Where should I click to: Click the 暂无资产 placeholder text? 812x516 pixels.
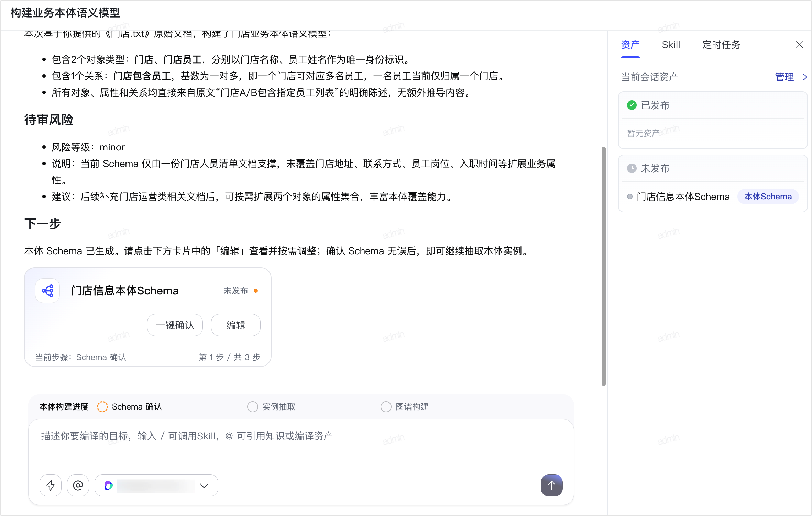[x=643, y=133]
